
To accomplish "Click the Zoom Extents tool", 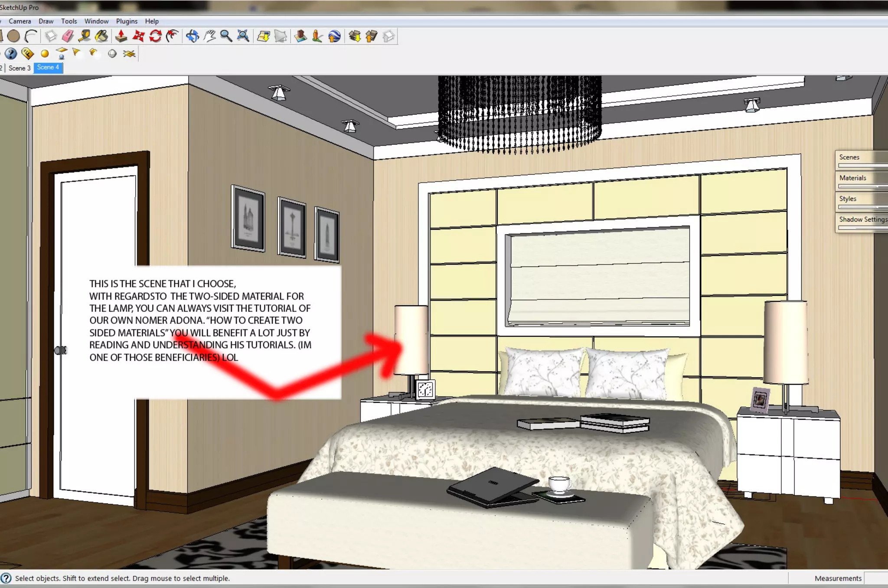I will (x=243, y=36).
